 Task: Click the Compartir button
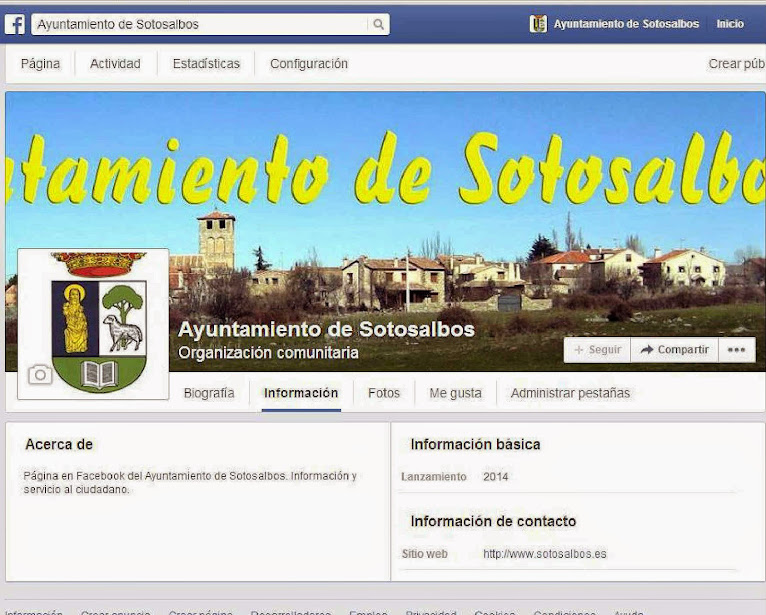(674, 350)
